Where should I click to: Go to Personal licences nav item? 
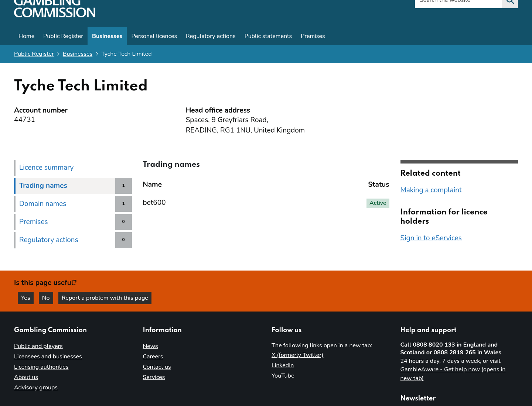point(154,36)
